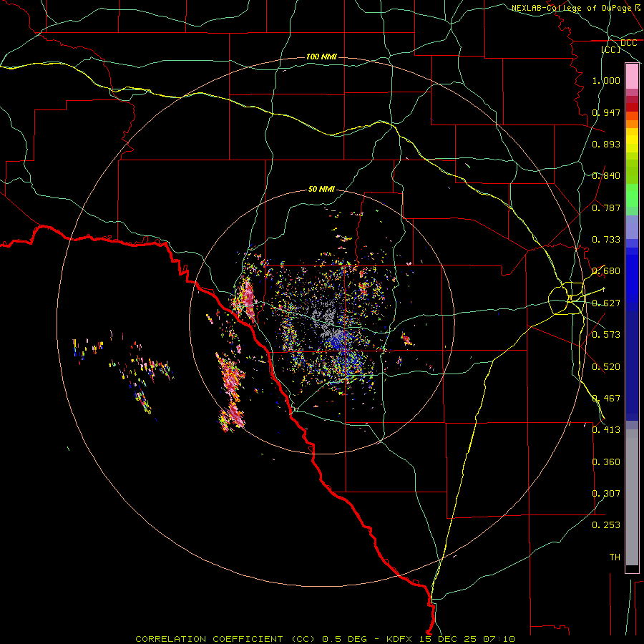Select the 1.000 legend value

(606, 80)
